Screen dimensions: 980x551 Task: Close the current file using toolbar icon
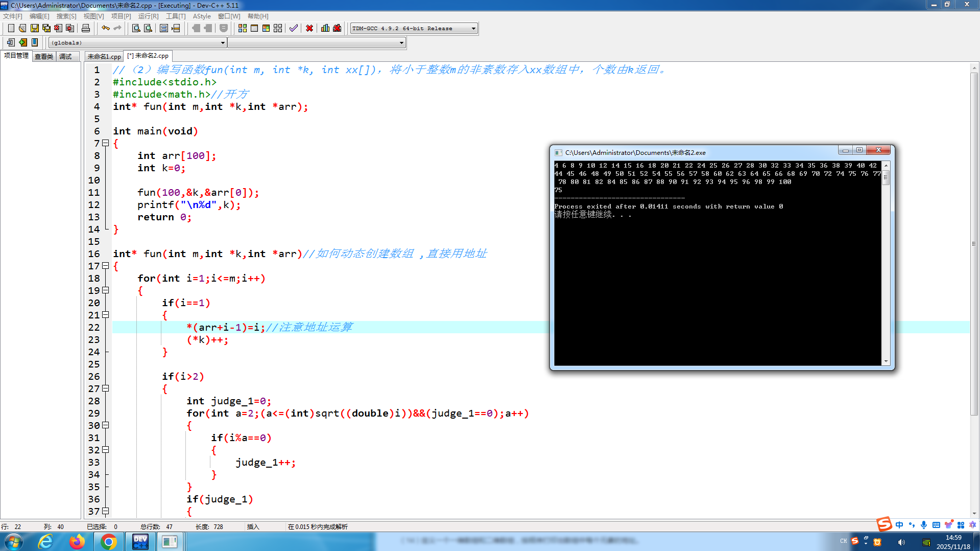tap(58, 28)
